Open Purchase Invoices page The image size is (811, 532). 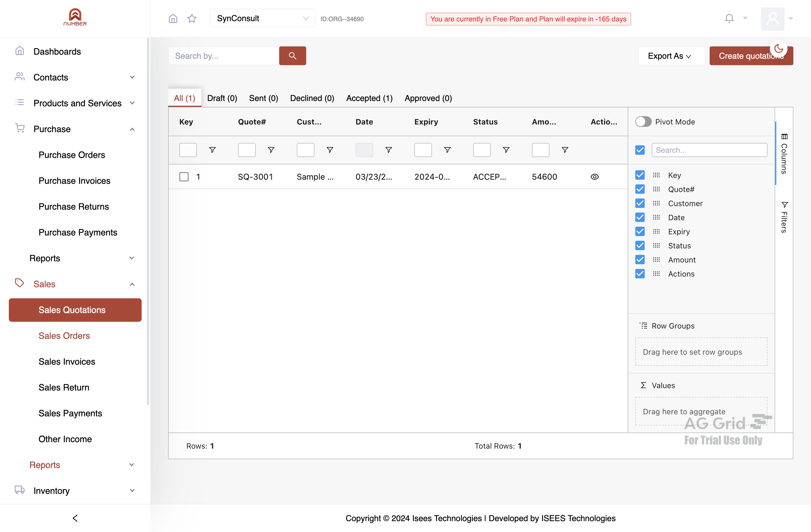point(74,181)
